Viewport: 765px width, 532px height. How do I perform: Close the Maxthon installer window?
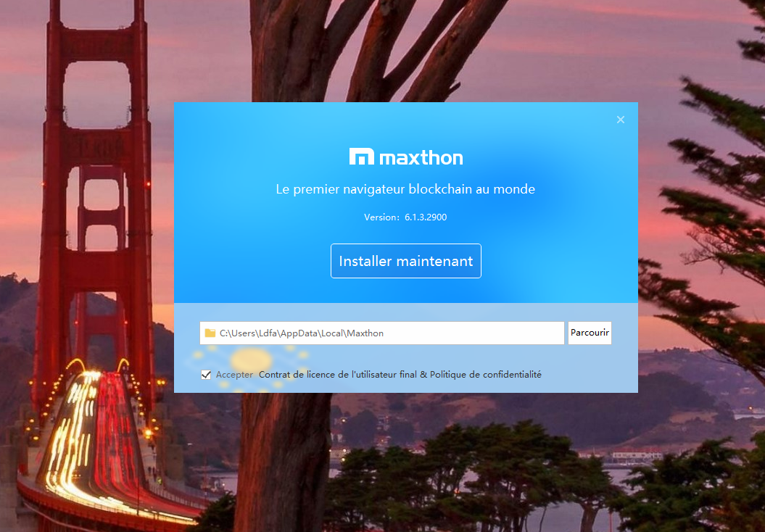tap(621, 120)
